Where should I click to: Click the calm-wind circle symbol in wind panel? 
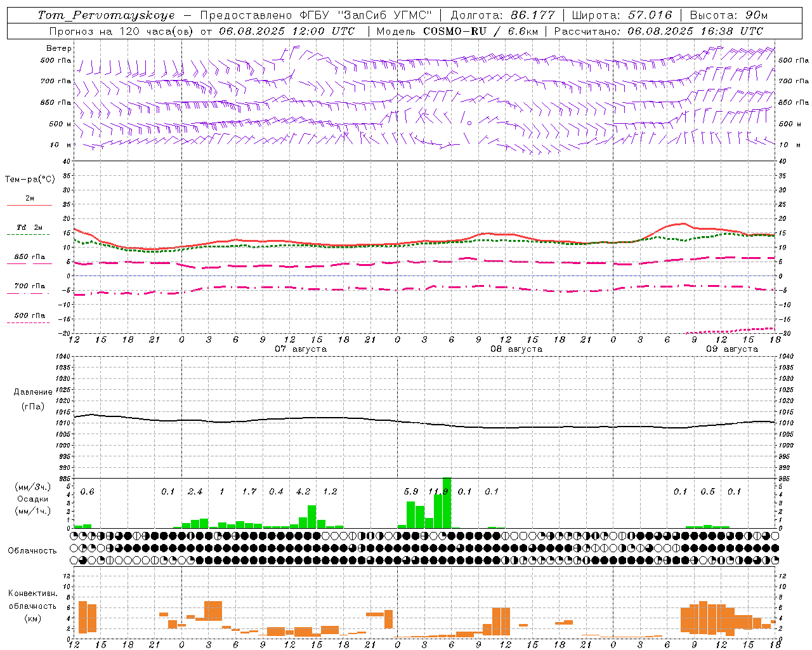point(469,123)
